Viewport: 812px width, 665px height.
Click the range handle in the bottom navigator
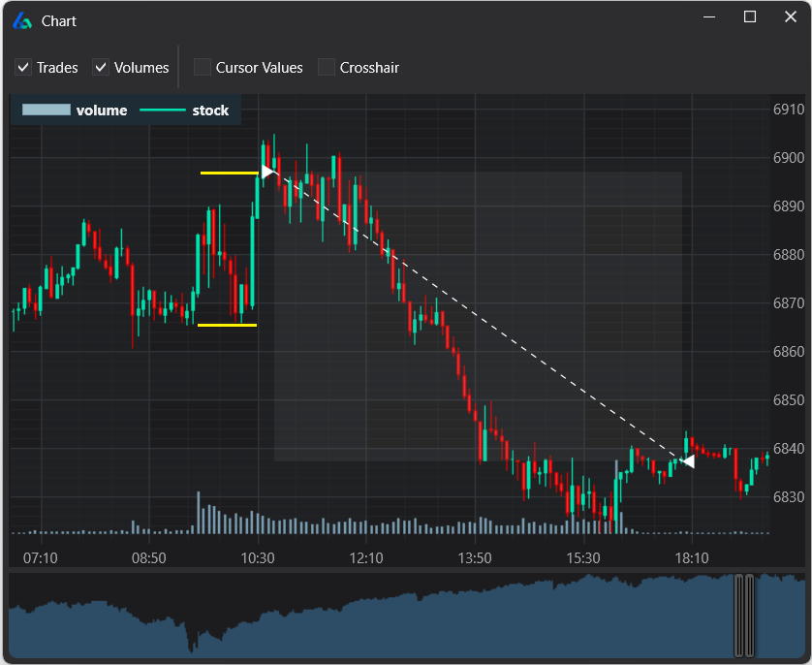744,617
